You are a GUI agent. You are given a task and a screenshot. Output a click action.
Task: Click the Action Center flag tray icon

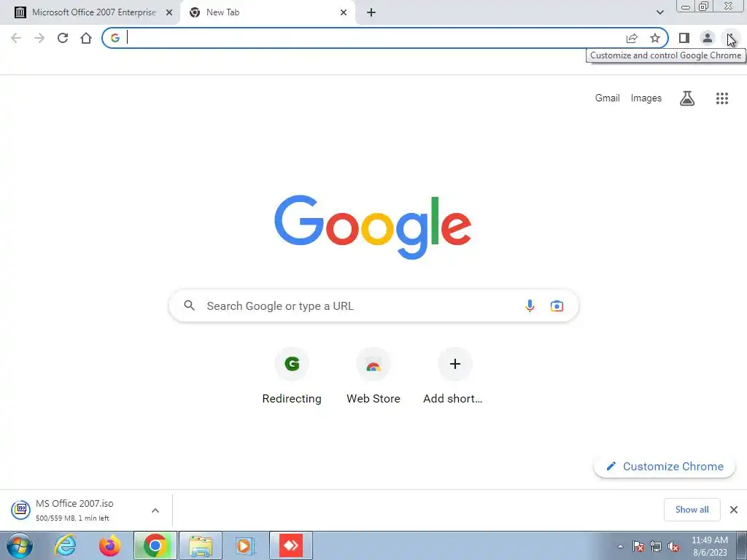(x=638, y=547)
